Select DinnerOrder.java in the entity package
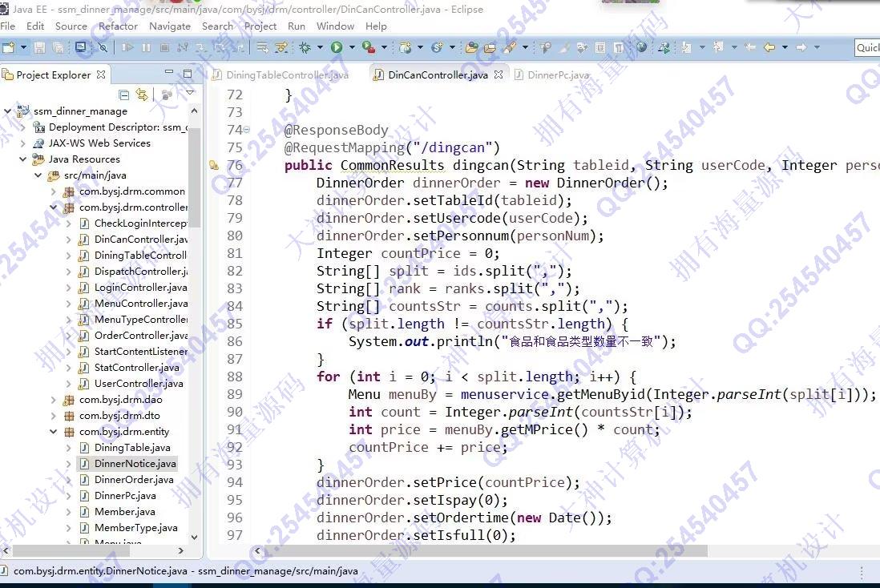880x588 pixels. tap(133, 480)
